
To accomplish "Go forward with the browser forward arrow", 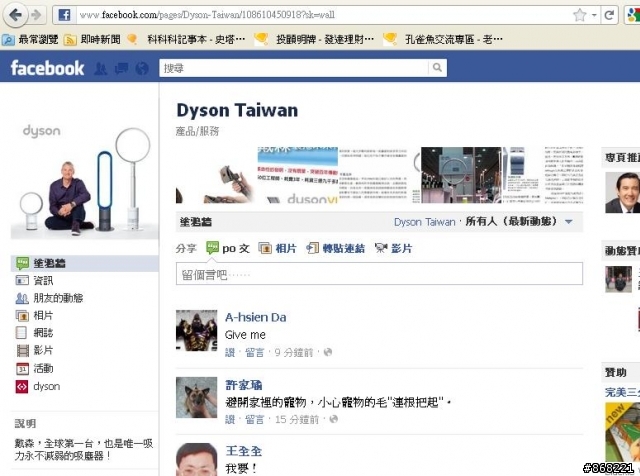I will coord(37,16).
